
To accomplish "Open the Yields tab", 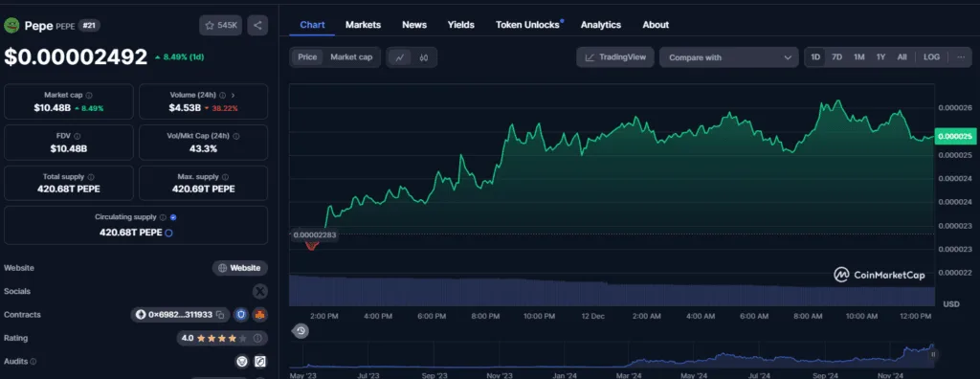I will [461, 25].
